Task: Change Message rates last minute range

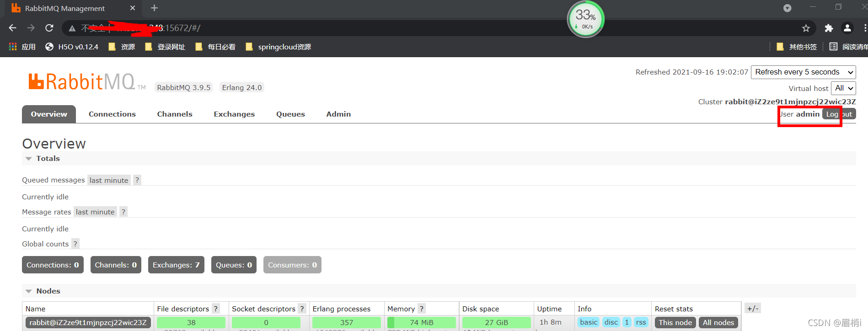Action: coord(95,212)
